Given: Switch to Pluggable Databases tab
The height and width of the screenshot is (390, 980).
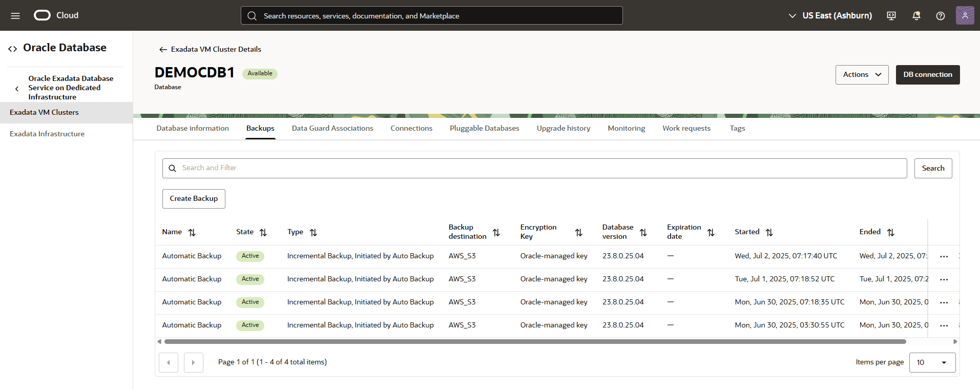Looking at the screenshot, I should pos(484,129).
